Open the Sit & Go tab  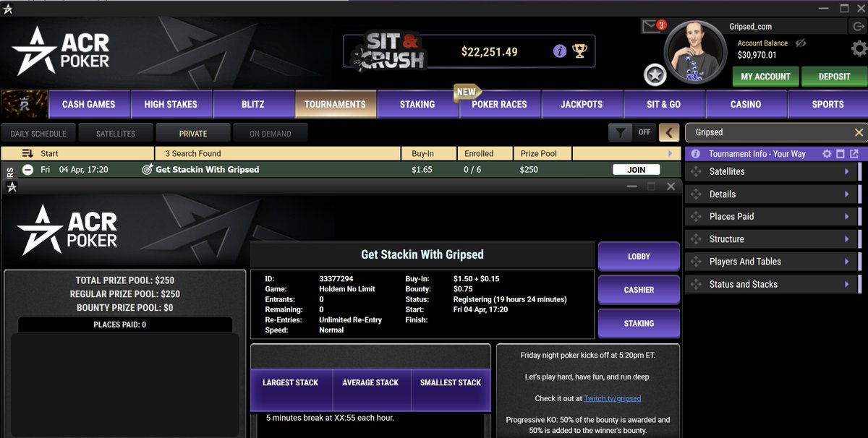pos(663,104)
